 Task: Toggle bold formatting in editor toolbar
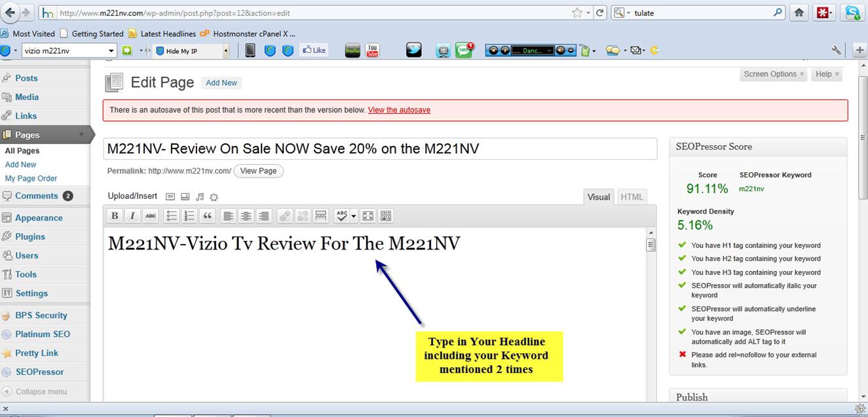(x=115, y=216)
